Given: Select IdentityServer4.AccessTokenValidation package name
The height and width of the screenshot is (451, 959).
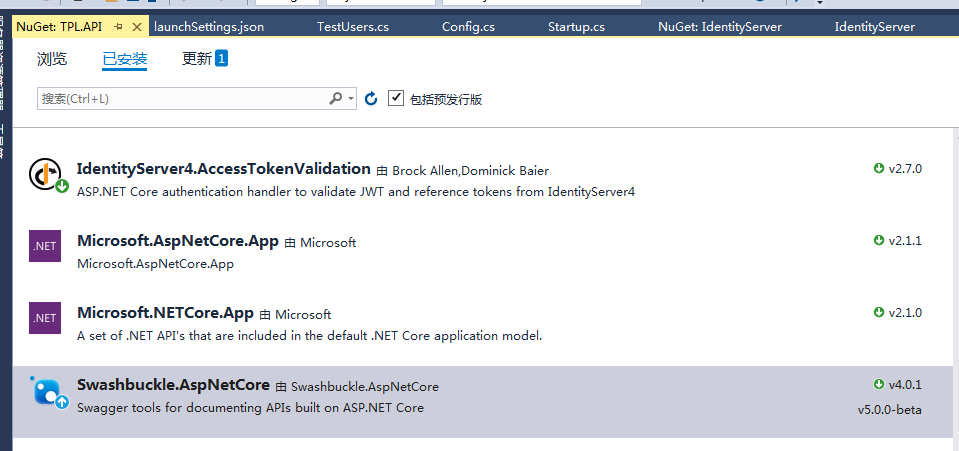Looking at the screenshot, I should (x=224, y=169).
